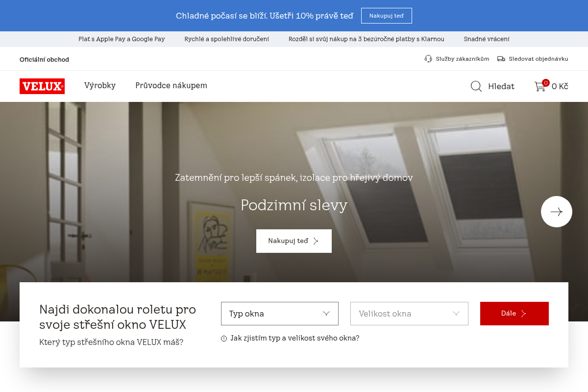Click Oficiální obchod text
The width and height of the screenshot is (588, 392).
44,59
